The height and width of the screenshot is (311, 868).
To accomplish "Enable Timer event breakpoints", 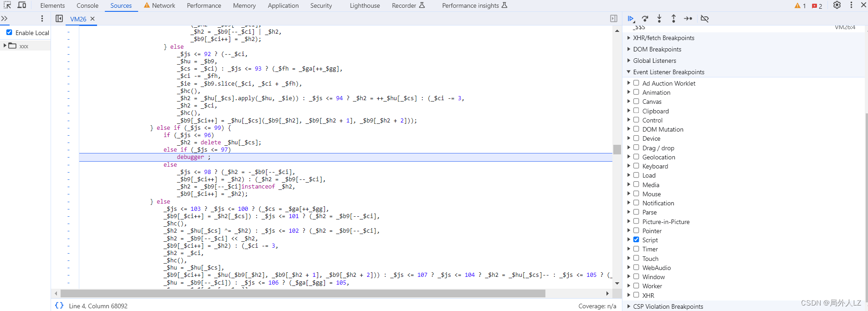I will coord(636,249).
